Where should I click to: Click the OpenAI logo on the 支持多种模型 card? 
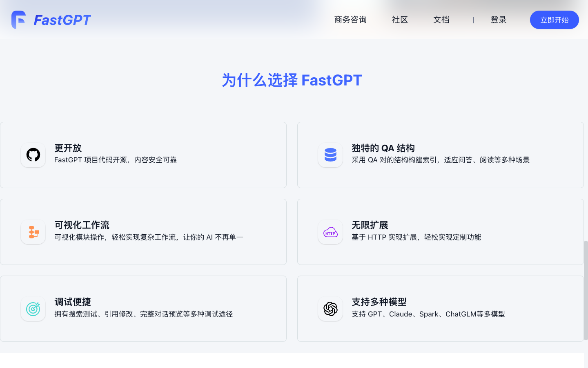pyautogui.click(x=330, y=309)
